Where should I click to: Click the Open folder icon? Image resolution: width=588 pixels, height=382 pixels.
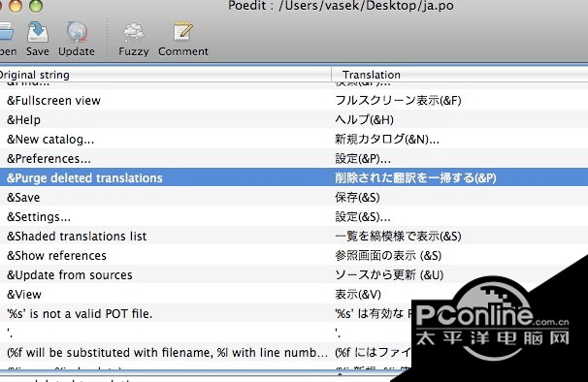pos(6,32)
